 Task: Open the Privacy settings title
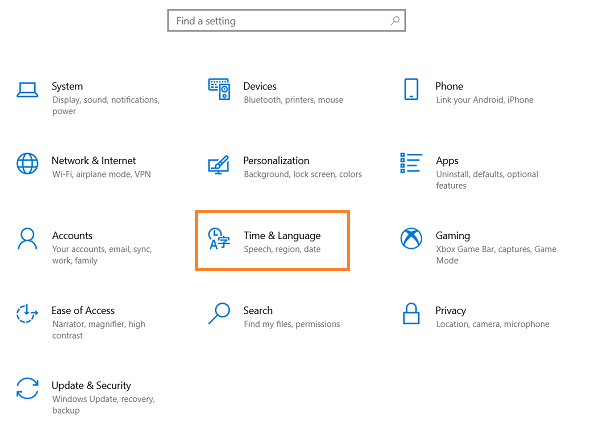pyautogui.click(x=450, y=311)
